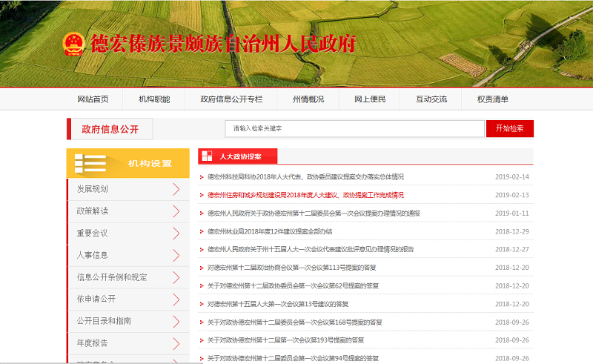Click the list icon beside 机构设置
The height and width of the screenshot is (364, 593).
(90, 163)
